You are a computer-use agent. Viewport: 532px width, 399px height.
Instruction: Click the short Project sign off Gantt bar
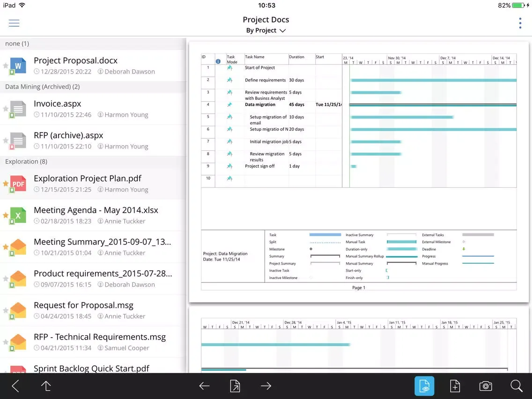click(x=354, y=166)
